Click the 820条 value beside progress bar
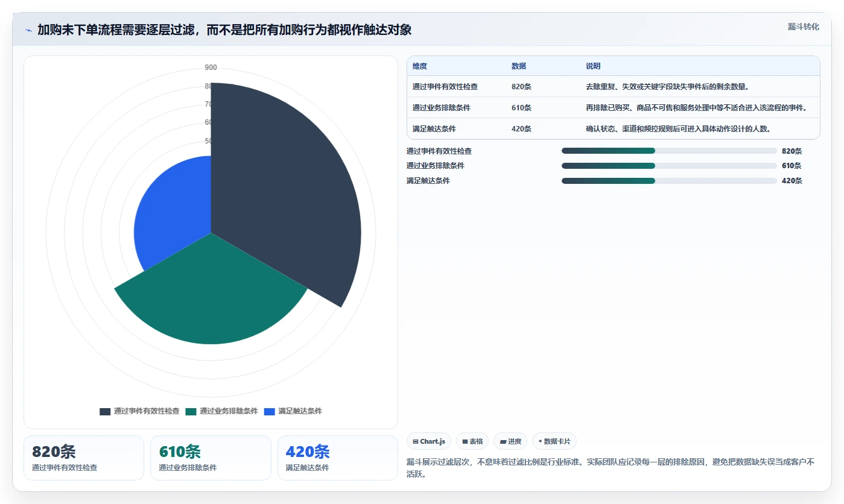 coord(792,151)
